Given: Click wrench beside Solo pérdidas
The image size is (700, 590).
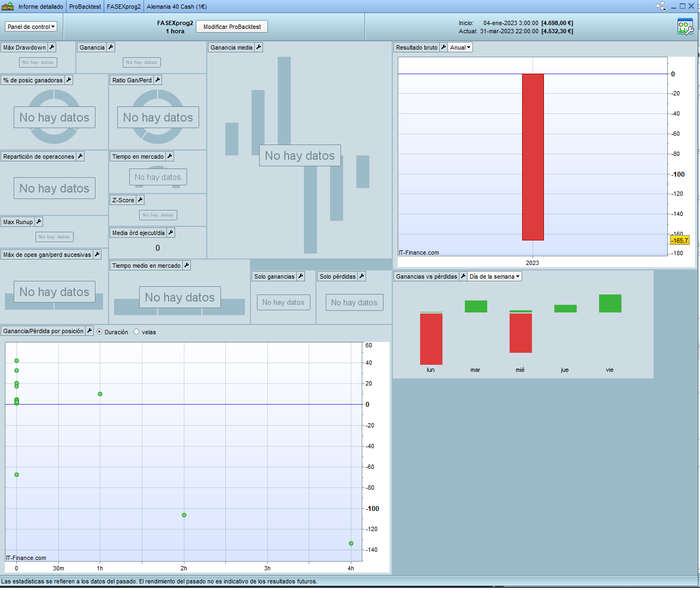Looking at the screenshot, I should click(x=362, y=276).
